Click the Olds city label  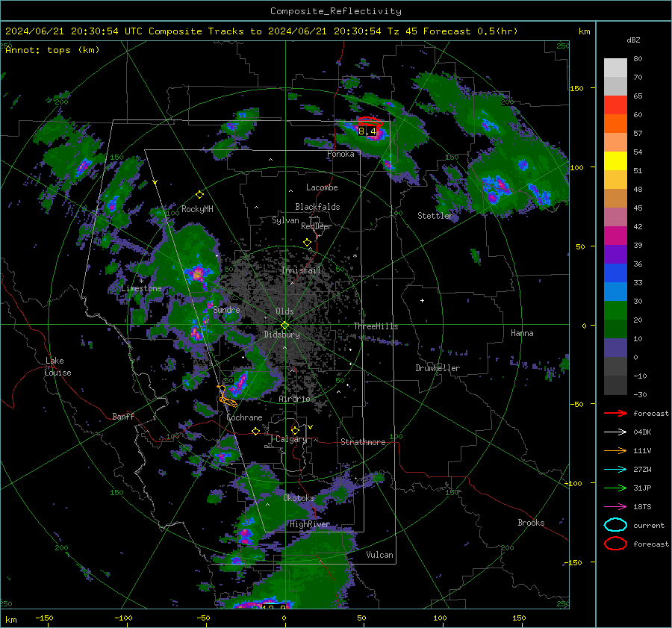284,311
